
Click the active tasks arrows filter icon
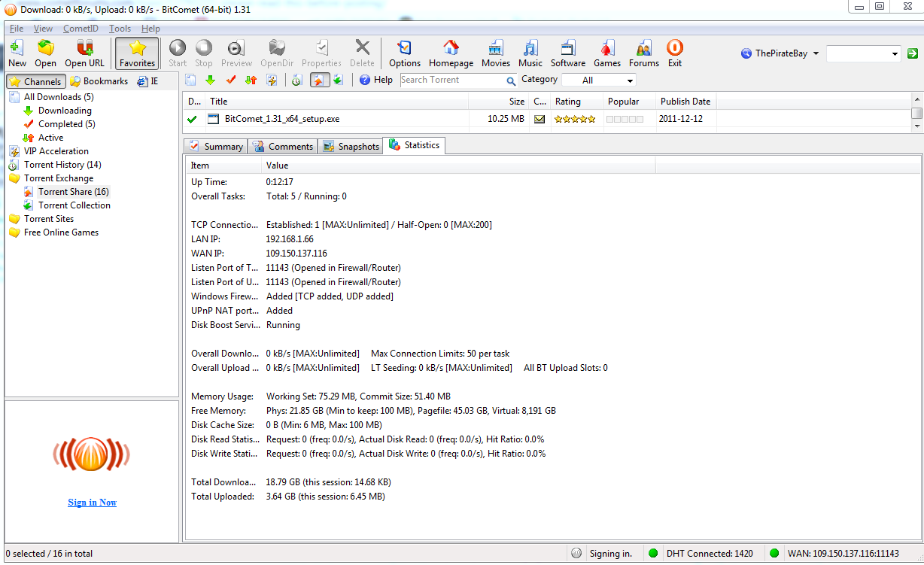pos(251,80)
